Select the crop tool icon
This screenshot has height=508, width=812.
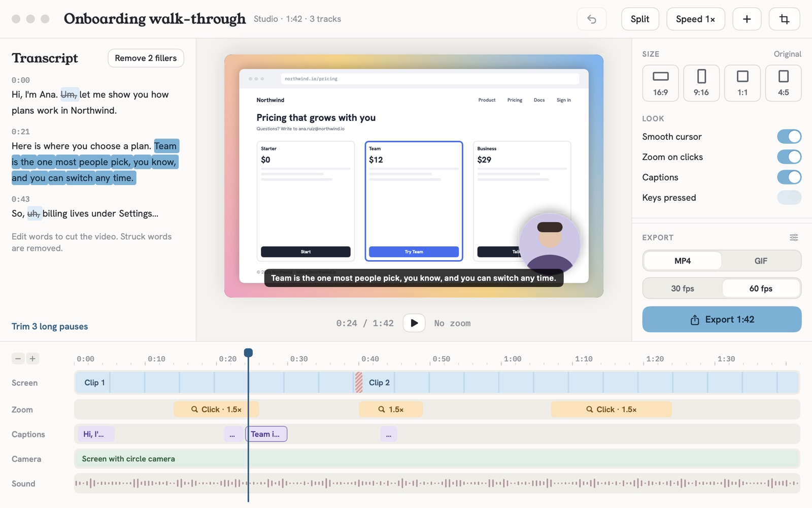click(785, 19)
